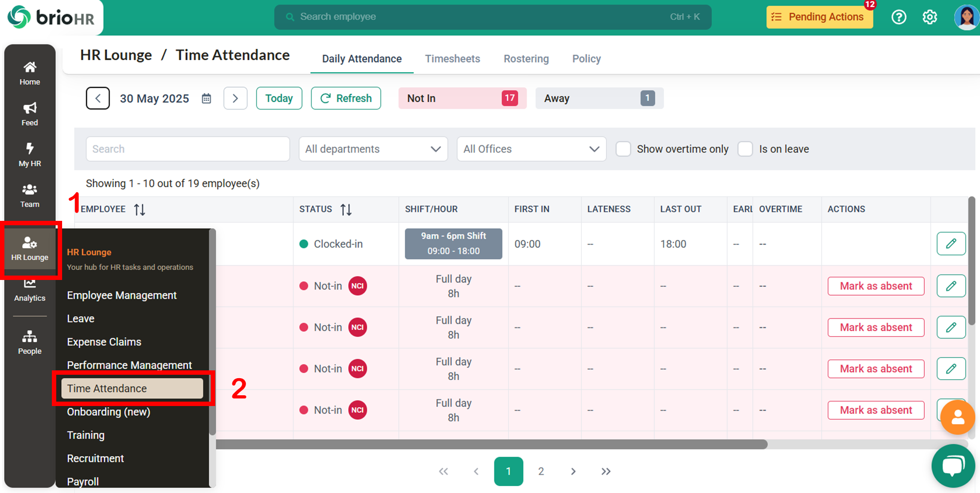Open the Feed megaphone icon
The height and width of the screenshot is (493, 980).
(x=30, y=114)
